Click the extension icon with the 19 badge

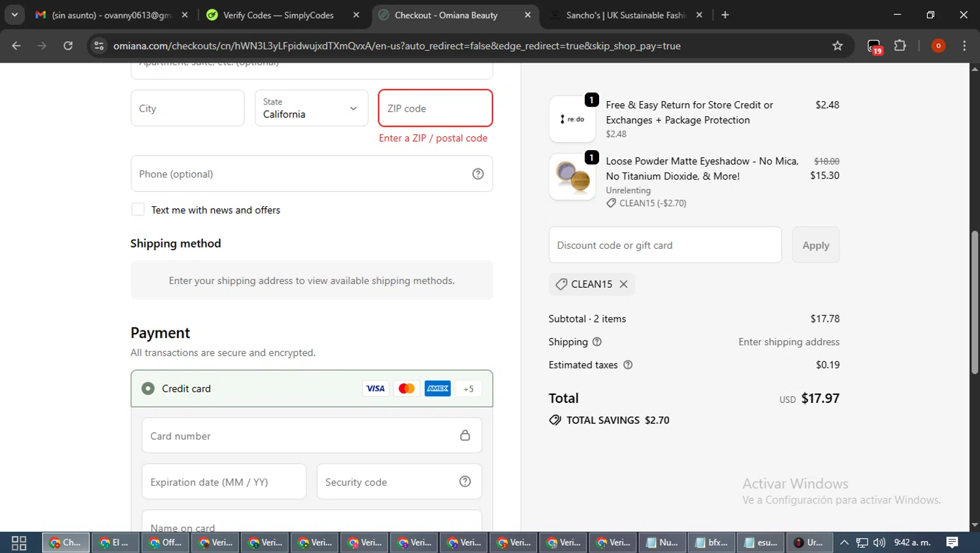point(874,46)
